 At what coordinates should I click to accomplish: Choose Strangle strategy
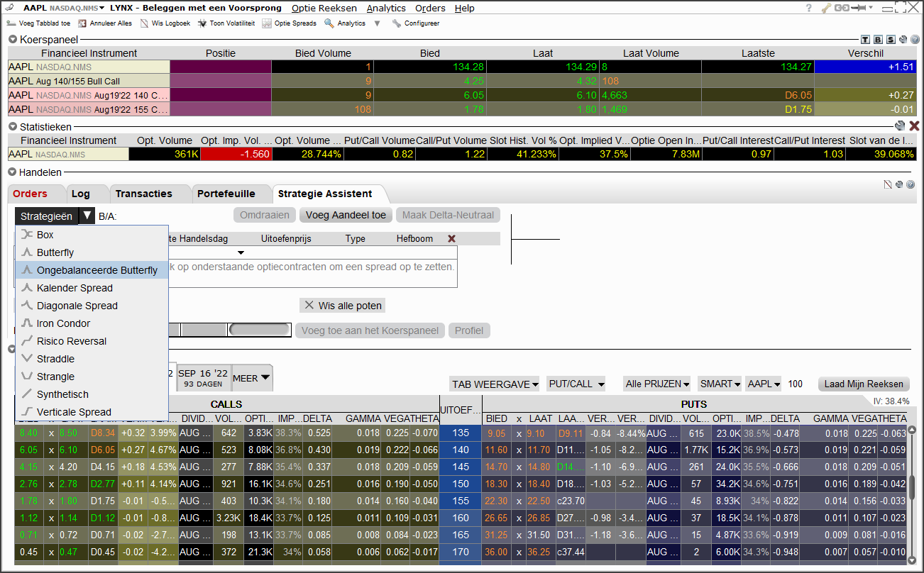click(92, 377)
